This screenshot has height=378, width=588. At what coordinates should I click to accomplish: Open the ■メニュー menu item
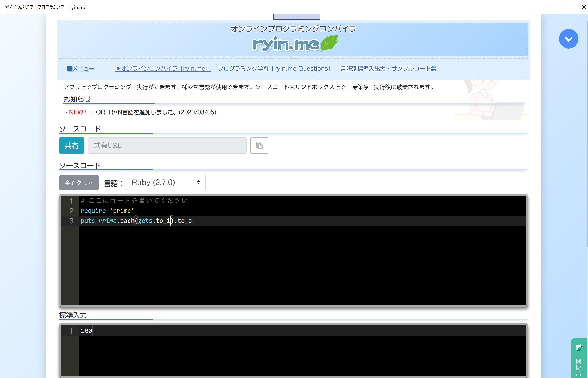[x=81, y=69]
